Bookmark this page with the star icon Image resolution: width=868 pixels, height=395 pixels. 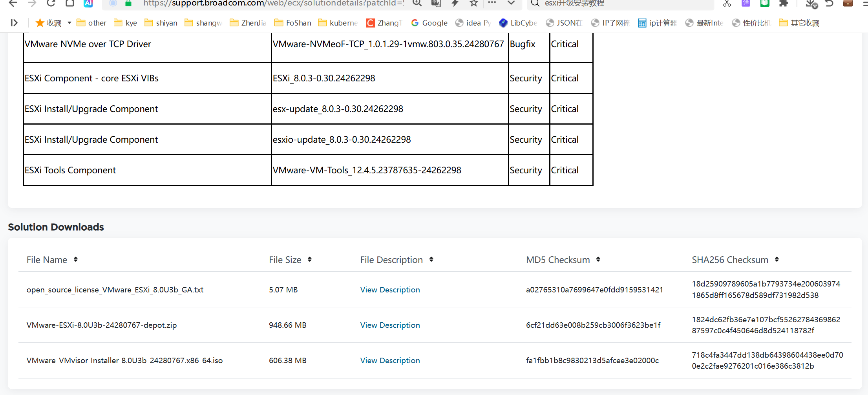pos(473,3)
